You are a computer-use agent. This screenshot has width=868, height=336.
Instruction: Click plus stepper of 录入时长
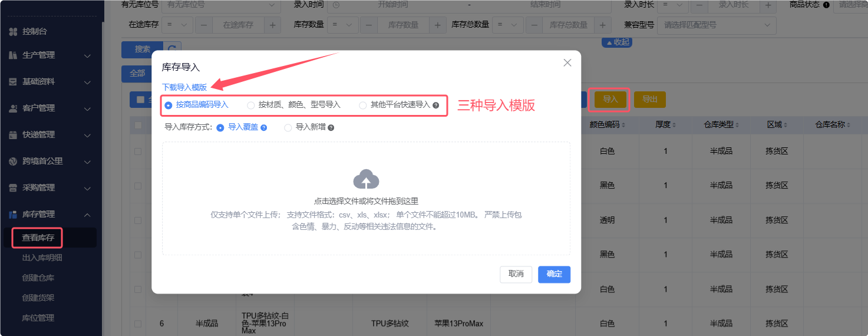pos(768,5)
